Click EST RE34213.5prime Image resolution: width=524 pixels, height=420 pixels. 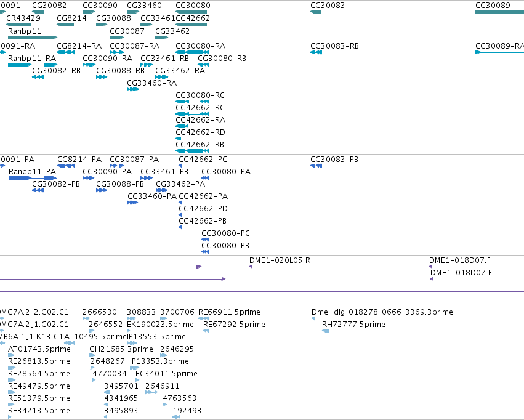click(39, 411)
